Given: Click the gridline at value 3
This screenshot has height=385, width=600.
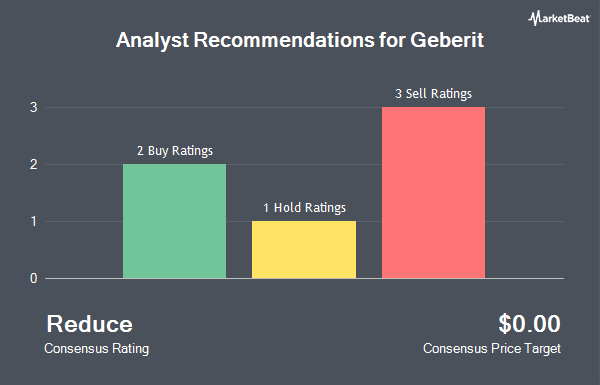Looking at the screenshot, I should pos(304,108).
